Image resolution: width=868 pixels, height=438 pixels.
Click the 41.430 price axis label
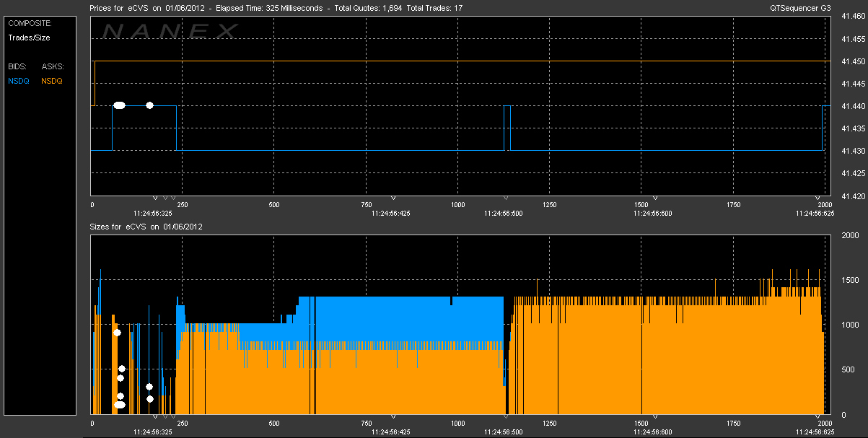pos(854,151)
